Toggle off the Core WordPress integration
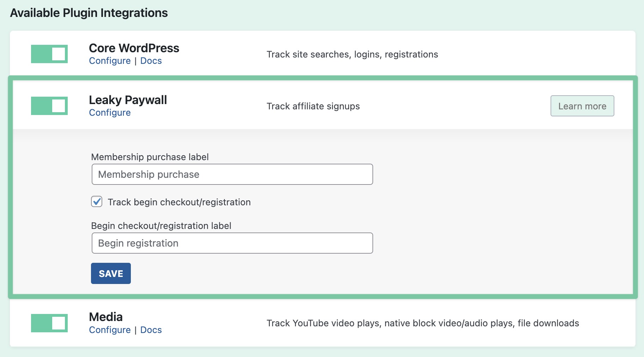Image resolution: width=644 pixels, height=357 pixels. tap(49, 54)
